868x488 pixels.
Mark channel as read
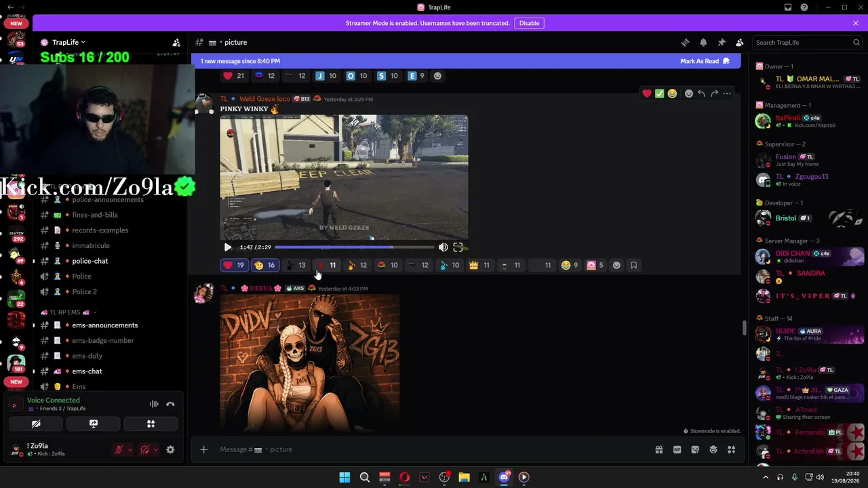[x=705, y=61]
